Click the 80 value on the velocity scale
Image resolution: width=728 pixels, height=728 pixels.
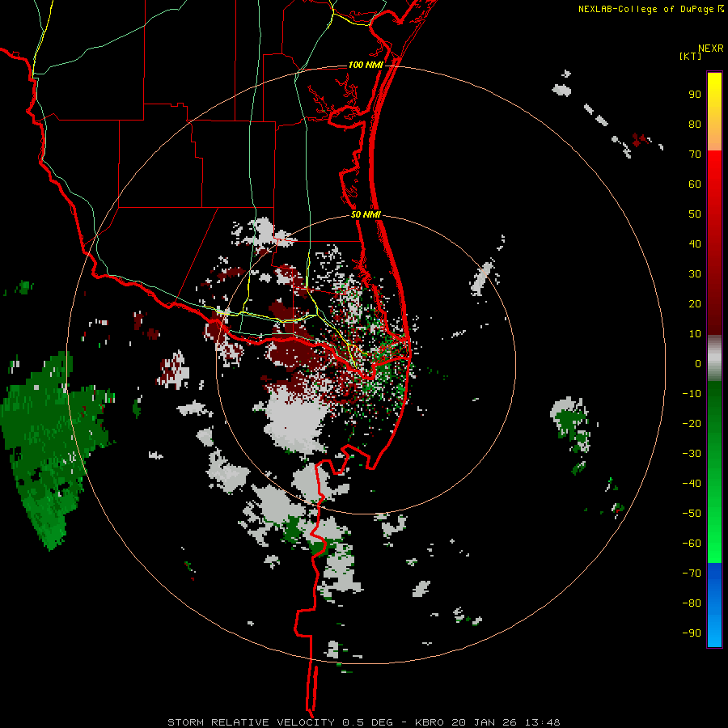pyautogui.click(x=695, y=124)
